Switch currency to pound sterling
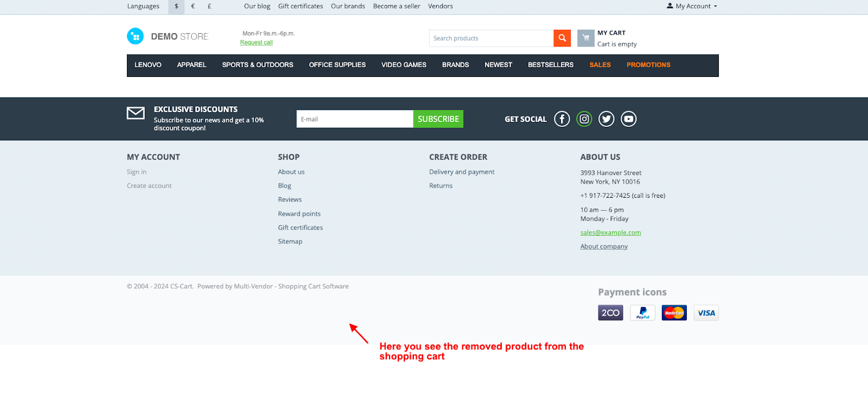The height and width of the screenshot is (401, 868). click(x=209, y=7)
